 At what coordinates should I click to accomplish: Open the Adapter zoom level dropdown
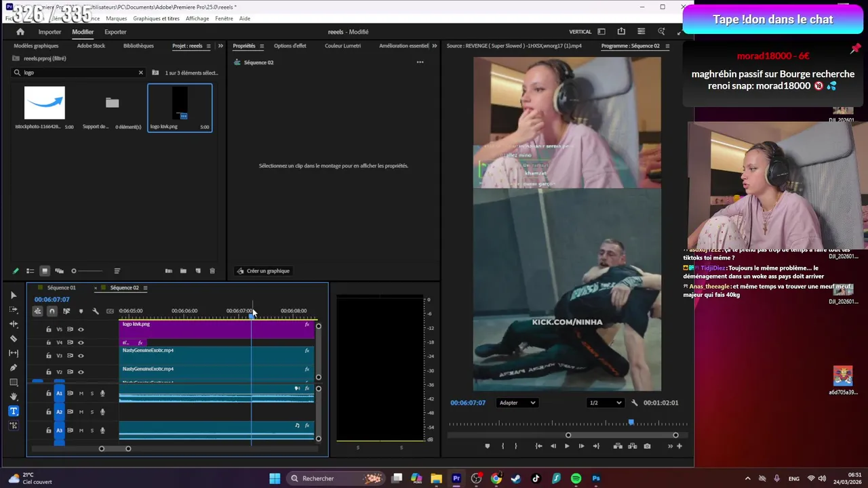[x=517, y=403]
